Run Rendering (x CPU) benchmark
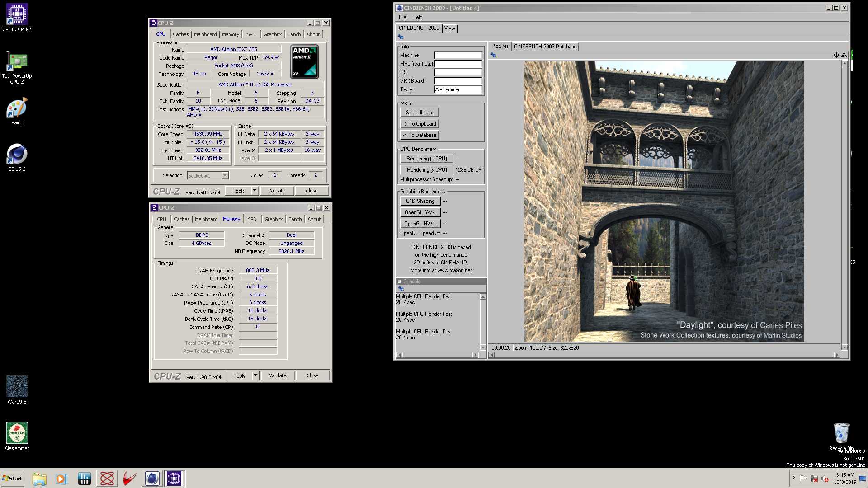The width and height of the screenshot is (868, 488). coord(426,170)
